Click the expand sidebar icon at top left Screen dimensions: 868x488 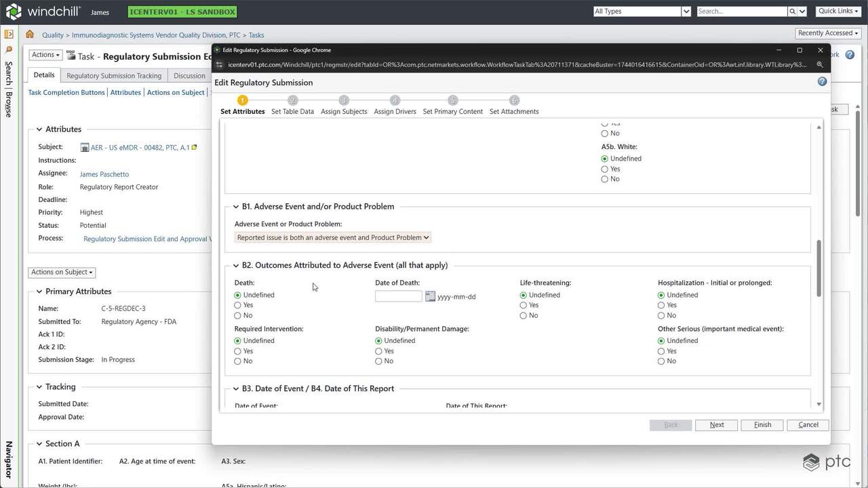9,35
